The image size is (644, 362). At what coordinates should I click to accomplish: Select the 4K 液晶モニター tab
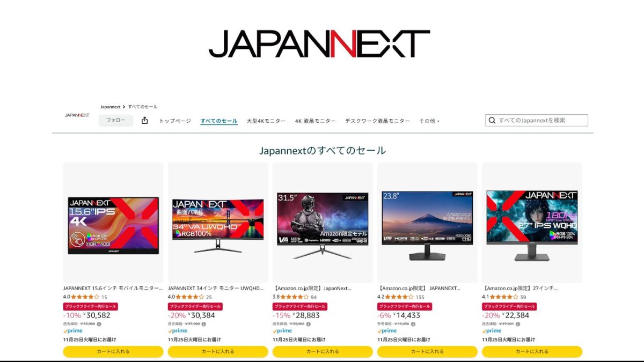point(316,121)
